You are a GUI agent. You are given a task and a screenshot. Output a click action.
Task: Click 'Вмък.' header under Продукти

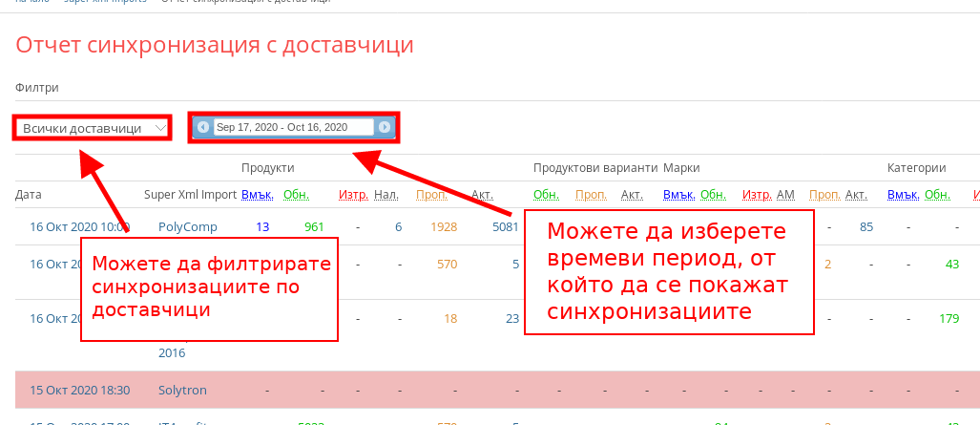click(257, 195)
